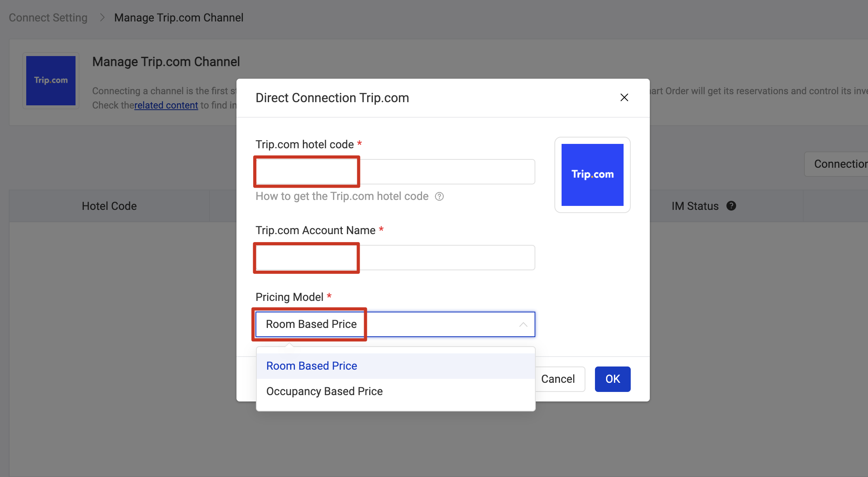Click the IM Status help icon

(731, 206)
